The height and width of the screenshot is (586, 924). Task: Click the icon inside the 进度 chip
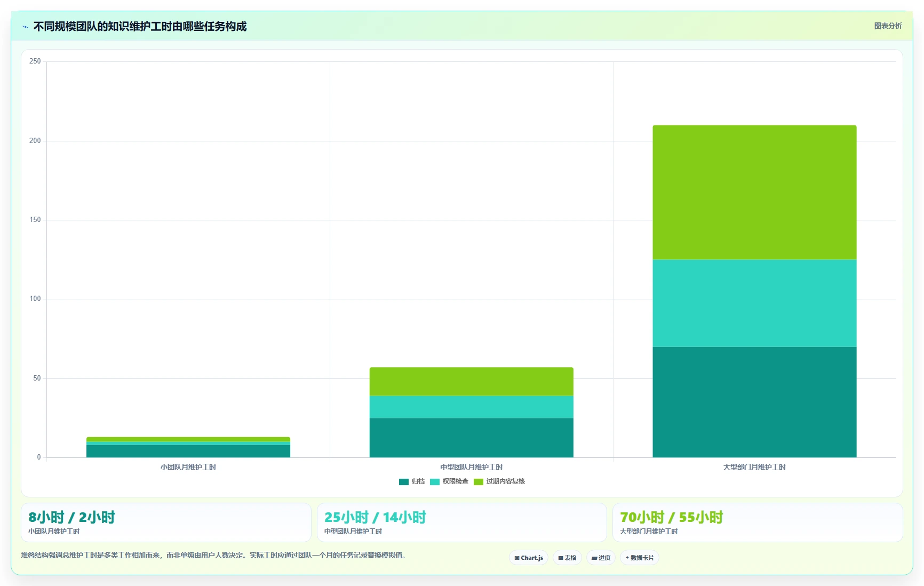tap(594, 558)
